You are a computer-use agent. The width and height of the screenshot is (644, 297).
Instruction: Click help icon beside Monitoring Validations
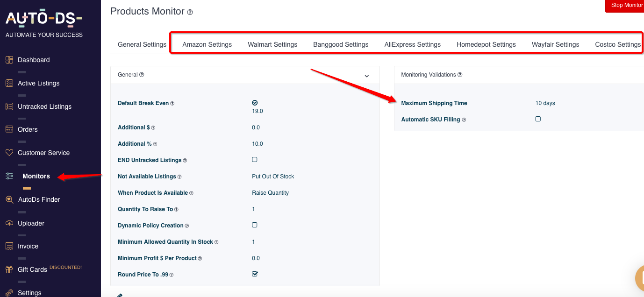pyautogui.click(x=460, y=75)
